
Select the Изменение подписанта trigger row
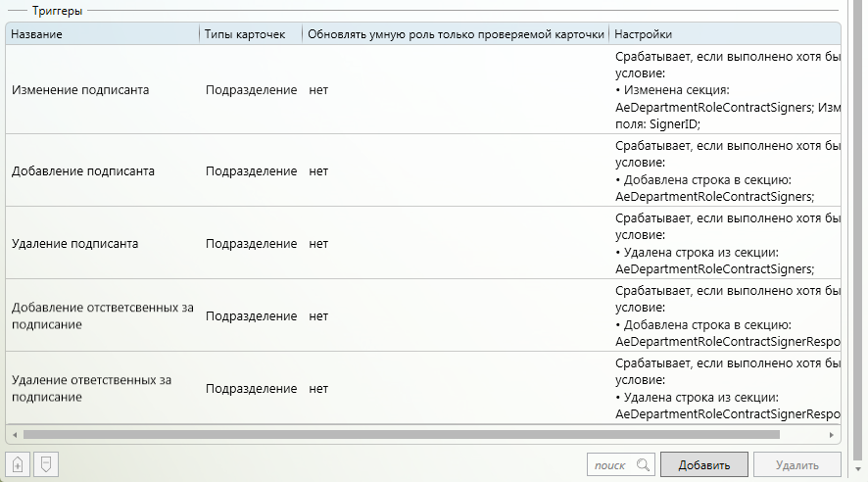(x=80, y=90)
